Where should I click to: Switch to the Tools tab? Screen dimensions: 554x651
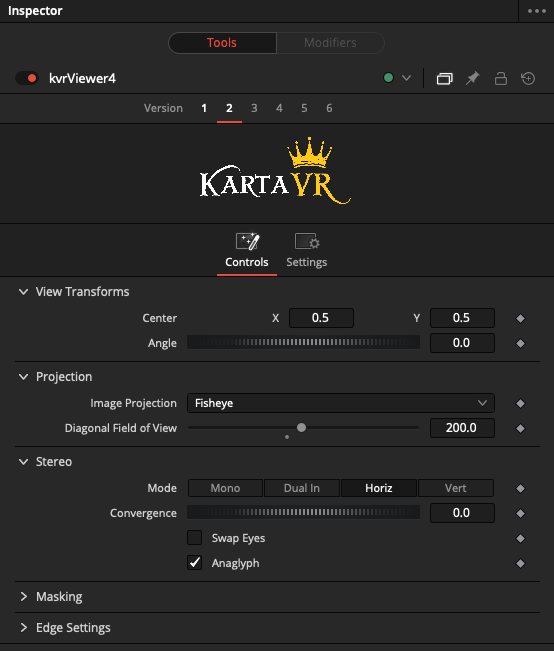tap(222, 43)
